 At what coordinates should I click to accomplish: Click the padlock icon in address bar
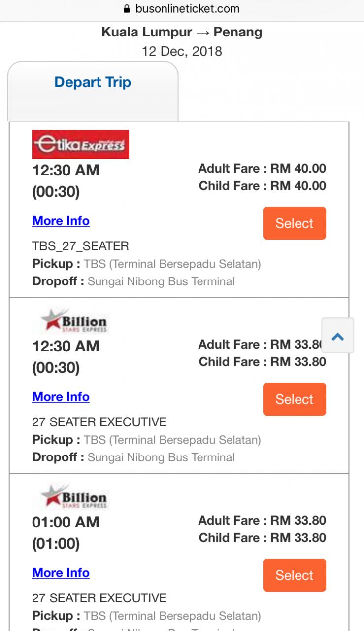point(127,9)
